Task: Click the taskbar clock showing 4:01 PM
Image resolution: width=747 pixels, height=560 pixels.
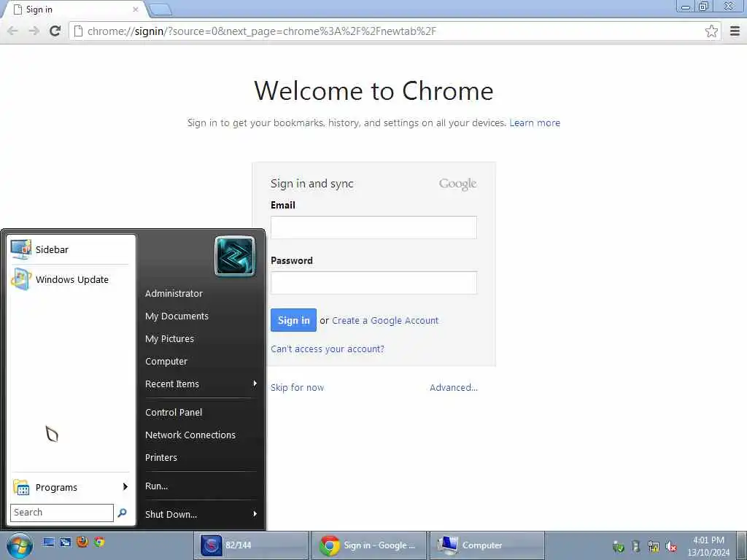Action: (708, 546)
